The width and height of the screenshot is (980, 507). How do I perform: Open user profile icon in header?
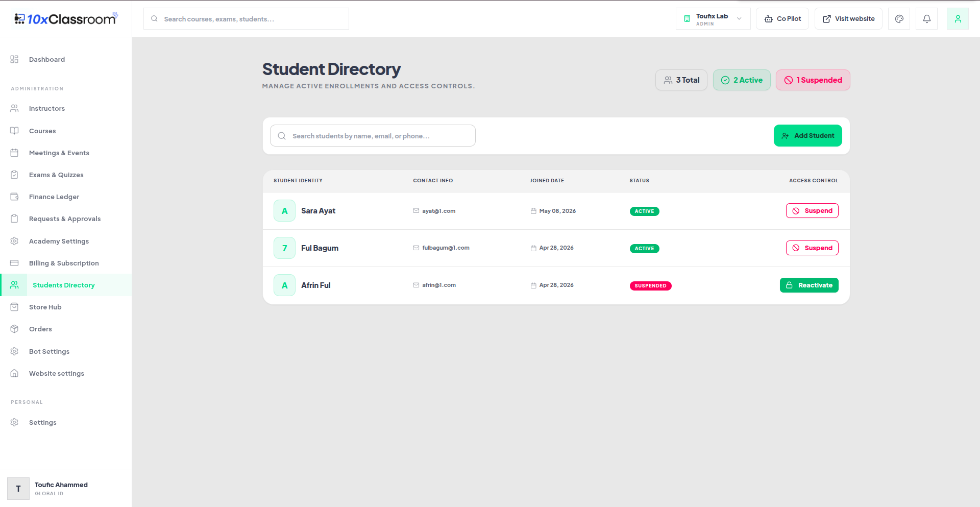pyautogui.click(x=958, y=19)
